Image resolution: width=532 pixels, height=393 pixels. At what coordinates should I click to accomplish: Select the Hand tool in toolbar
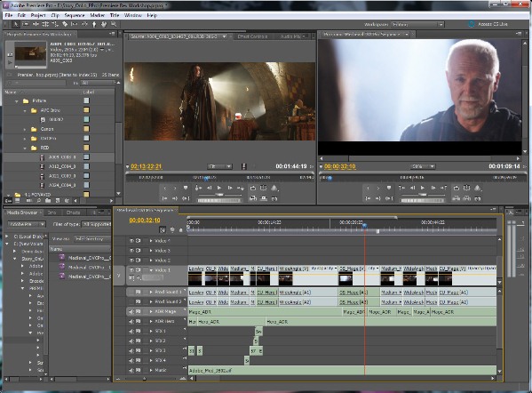coord(104,25)
